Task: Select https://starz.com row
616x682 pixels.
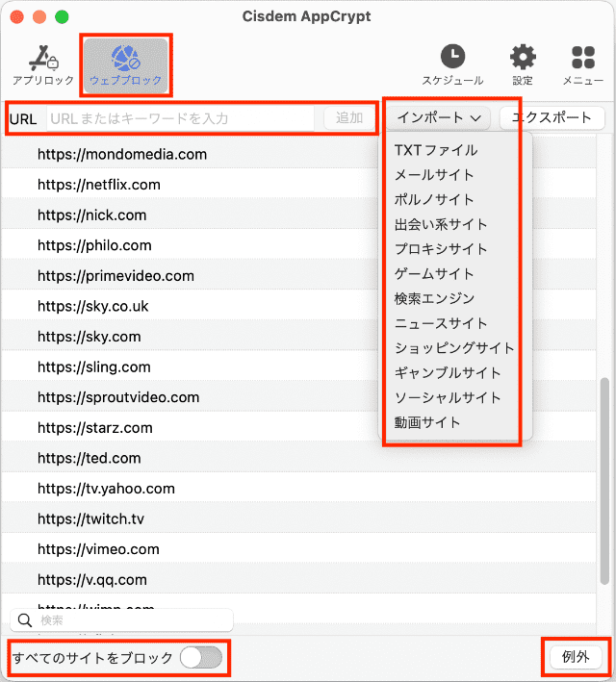Action: 298,427
